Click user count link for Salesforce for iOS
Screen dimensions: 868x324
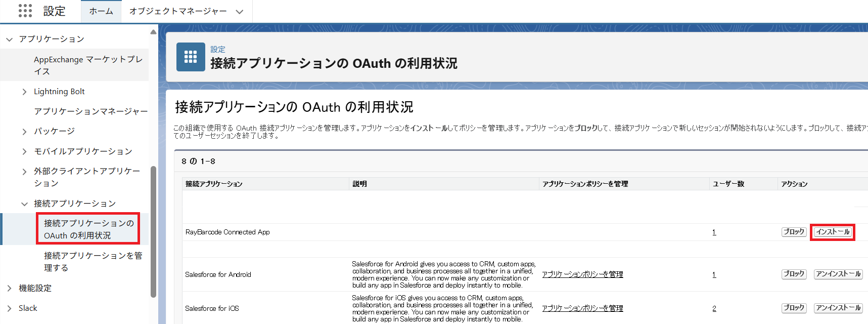[x=714, y=308]
